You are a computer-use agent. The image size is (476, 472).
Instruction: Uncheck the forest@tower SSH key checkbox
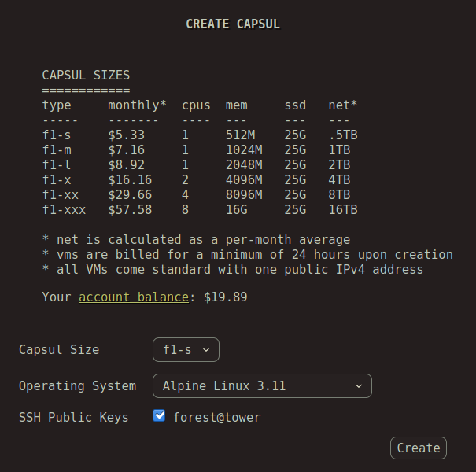click(159, 415)
